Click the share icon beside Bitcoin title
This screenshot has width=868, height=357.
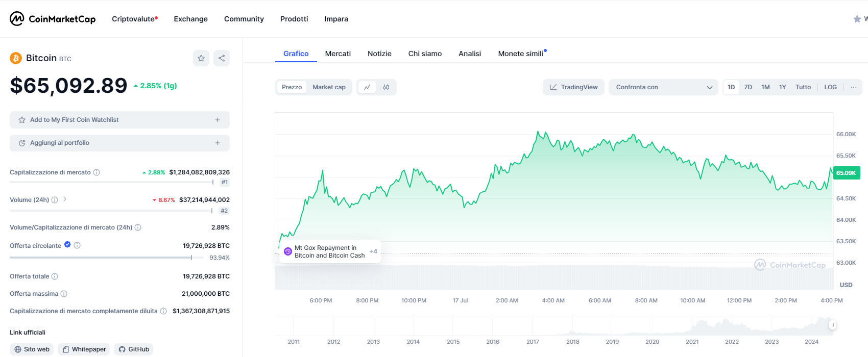pos(222,58)
